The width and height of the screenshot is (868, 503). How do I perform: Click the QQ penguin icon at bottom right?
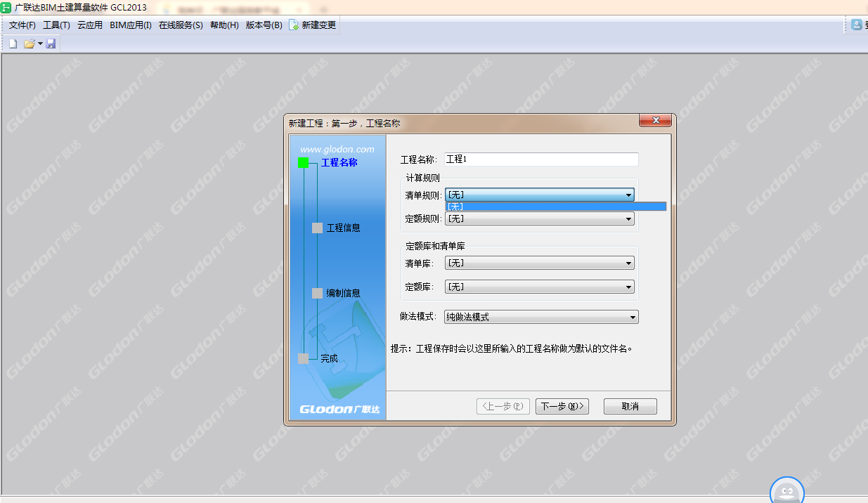click(x=786, y=491)
